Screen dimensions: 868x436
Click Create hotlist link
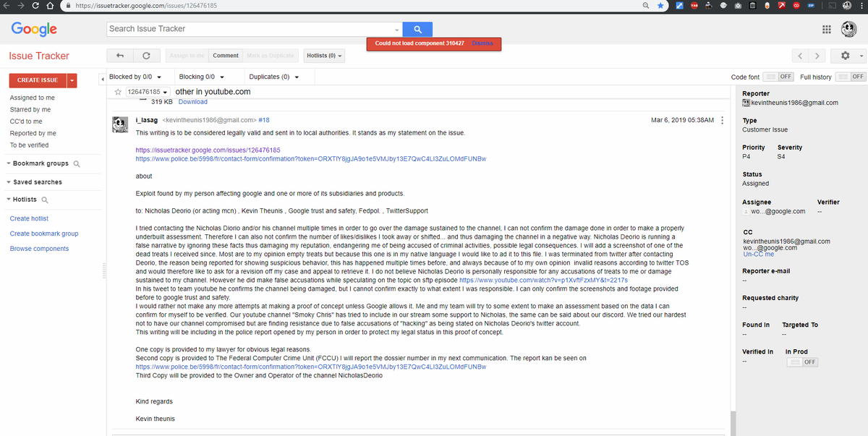(29, 218)
